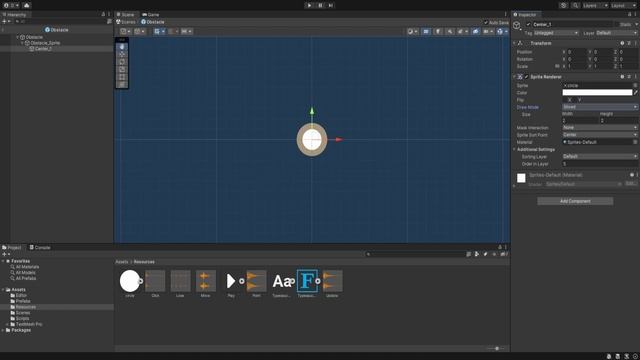Switch to the Game tab
Screen dimensions: 640x360
151,15
